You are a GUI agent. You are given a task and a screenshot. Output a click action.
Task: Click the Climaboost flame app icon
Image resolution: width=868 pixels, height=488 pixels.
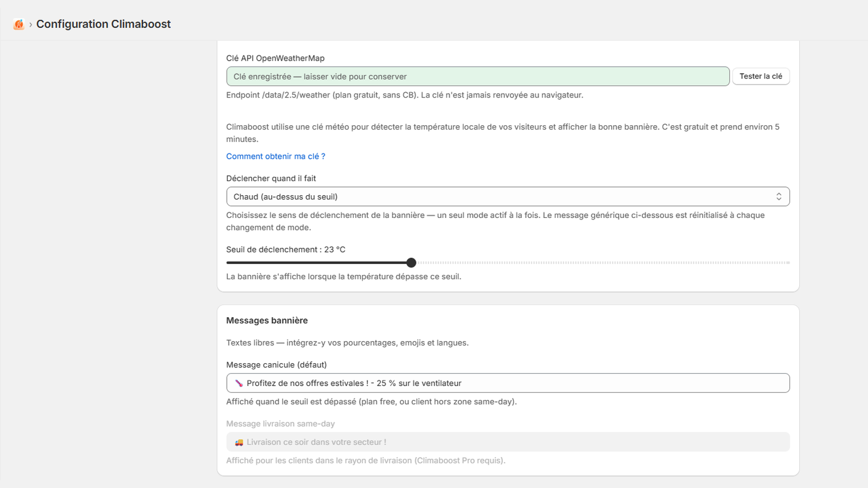[19, 24]
